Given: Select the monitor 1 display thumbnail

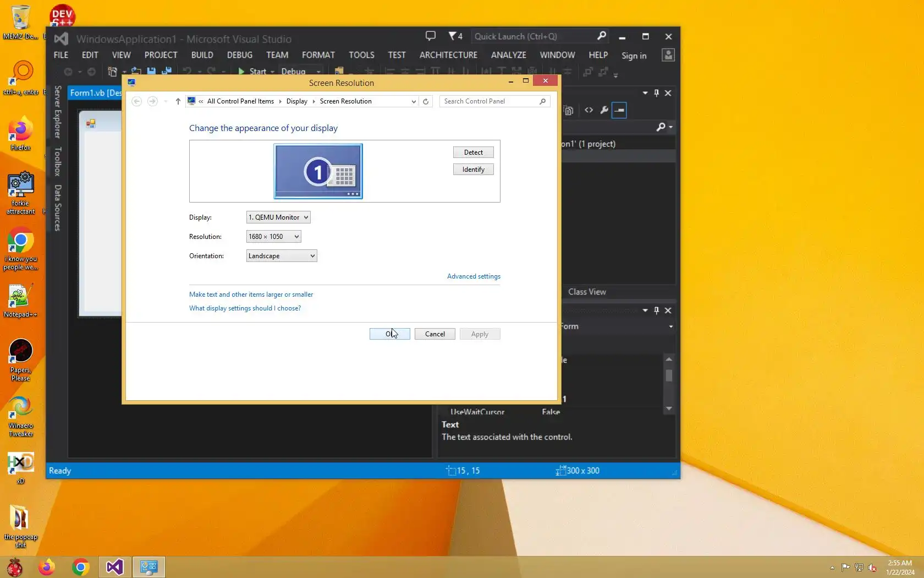Looking at the screenshot, I should point(318,171).
